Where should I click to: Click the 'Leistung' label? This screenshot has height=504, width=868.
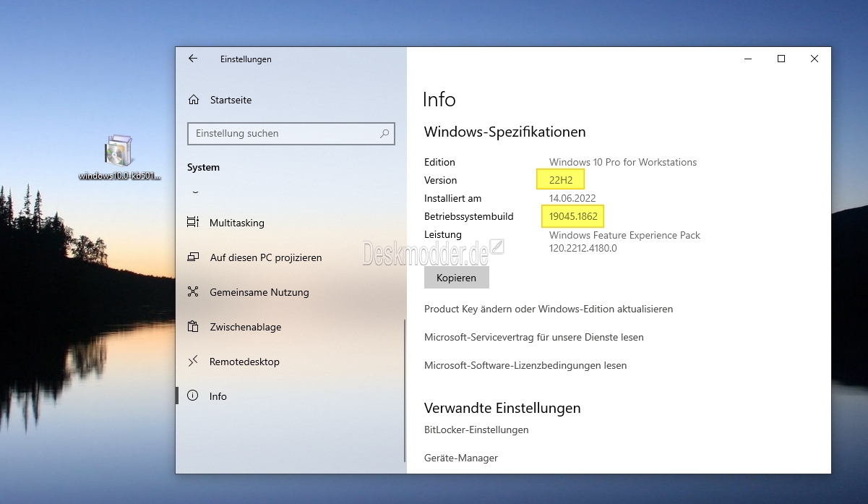[x=443, y=234]
